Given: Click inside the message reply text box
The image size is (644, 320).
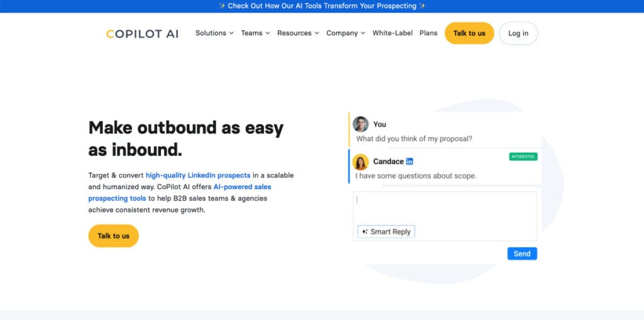Looking at the screenshot, I should coord(445,216).
